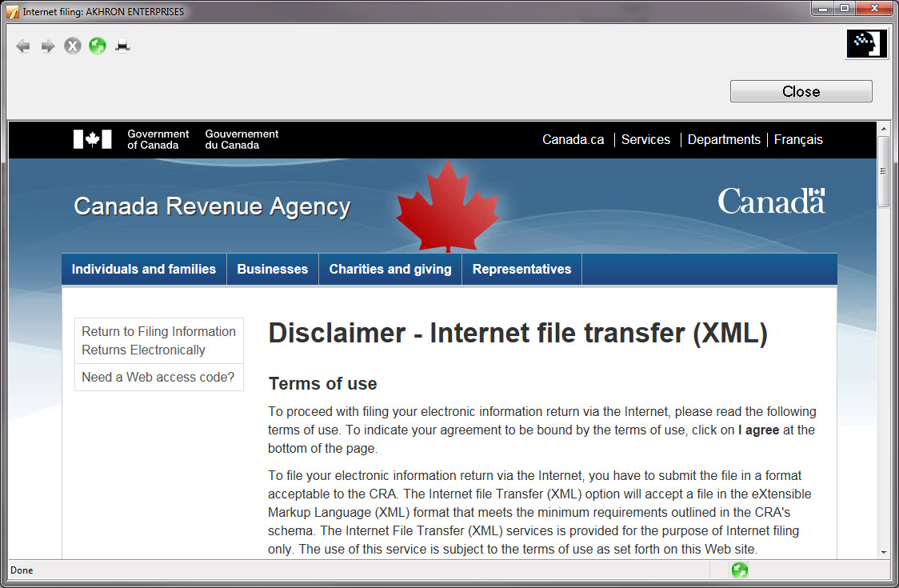Switch language with the Français link
The image size is (899, 588).
pos(798,139)
